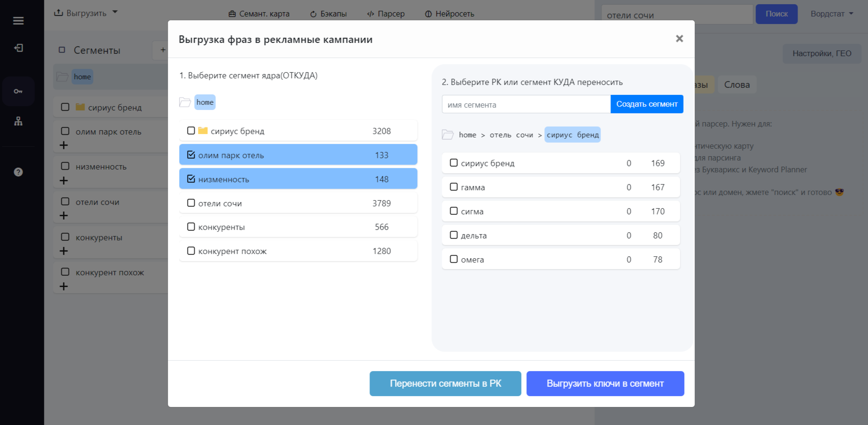The width and height of the screenshot is (868, 425).
Task: Check конкуренты source segment
Action: coord(191,227)
